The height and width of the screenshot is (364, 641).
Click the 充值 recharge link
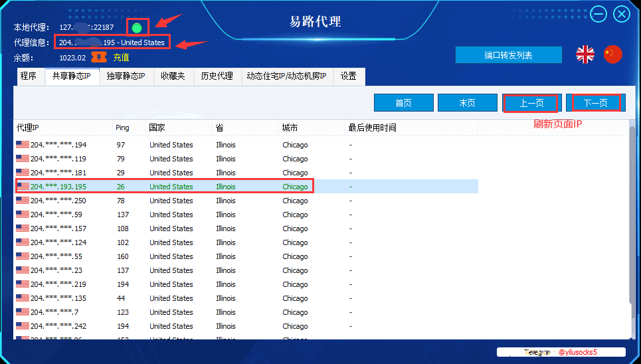(x=121, y=58)
